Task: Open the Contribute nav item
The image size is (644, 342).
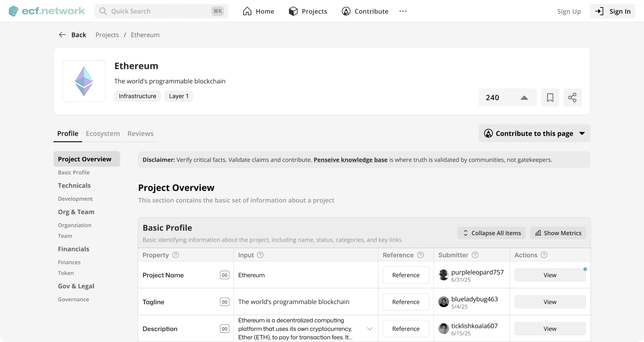Action: [365, 11]
